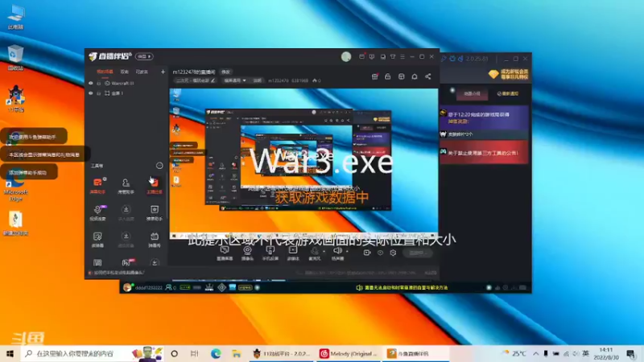This screenshot has height=362, width=644.
Task: Add a 摄像头 camera source
Action: click(x=247, y=253)
